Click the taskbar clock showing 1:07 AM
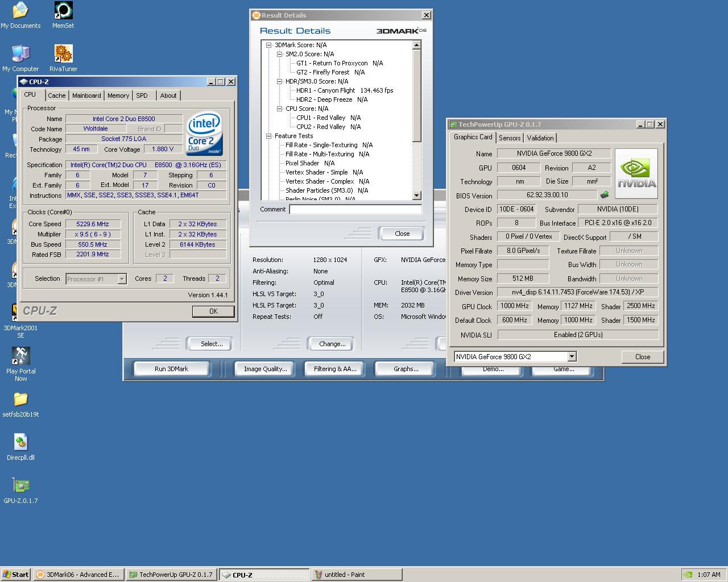The width and height of the screenshot is (728, 582). point(709,575)
